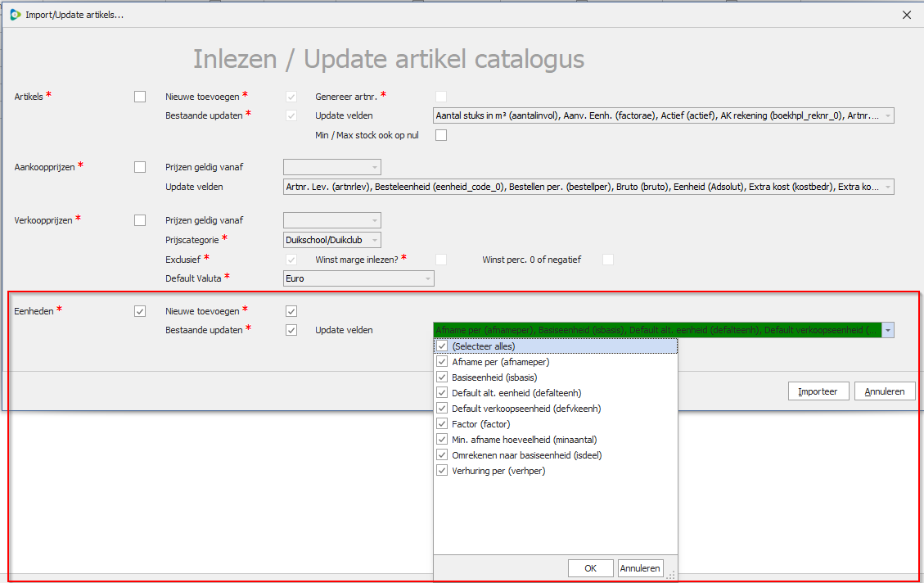Viewport: 924px width, 583px height.
Task: Uncheck Default alt. eenheid (defalteenh)
Action: 442,393
